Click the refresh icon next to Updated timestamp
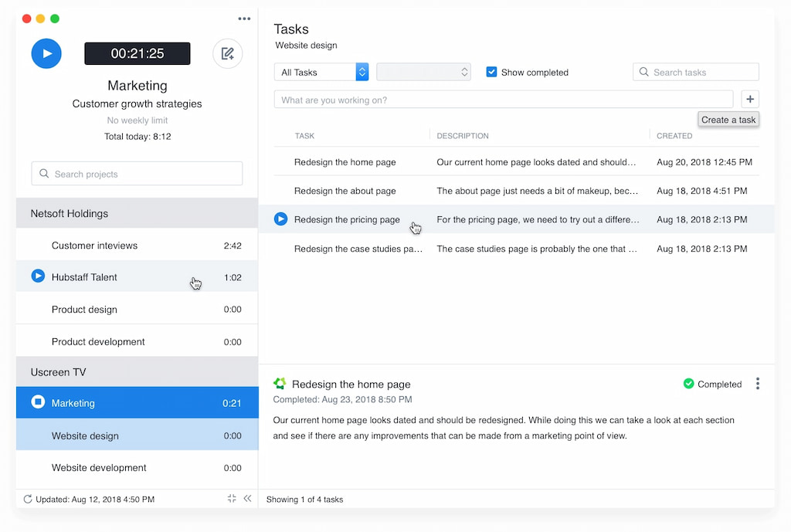 [28, 499]
